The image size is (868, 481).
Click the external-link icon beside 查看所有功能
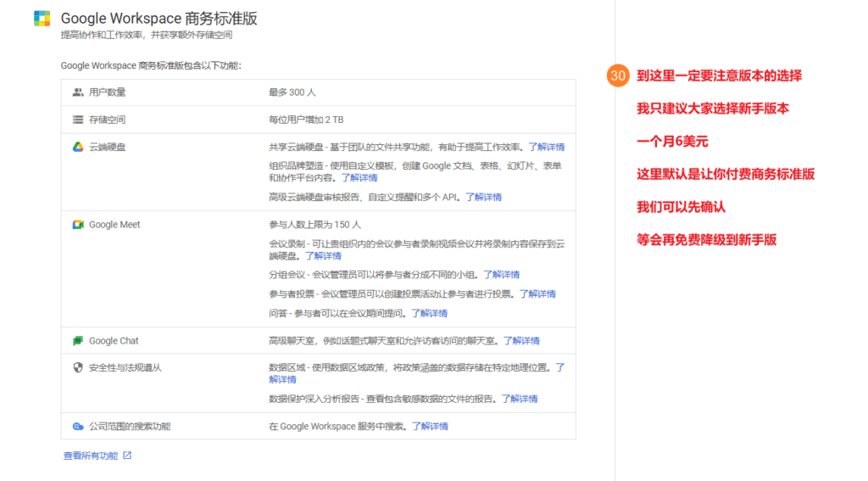[127, 456]
